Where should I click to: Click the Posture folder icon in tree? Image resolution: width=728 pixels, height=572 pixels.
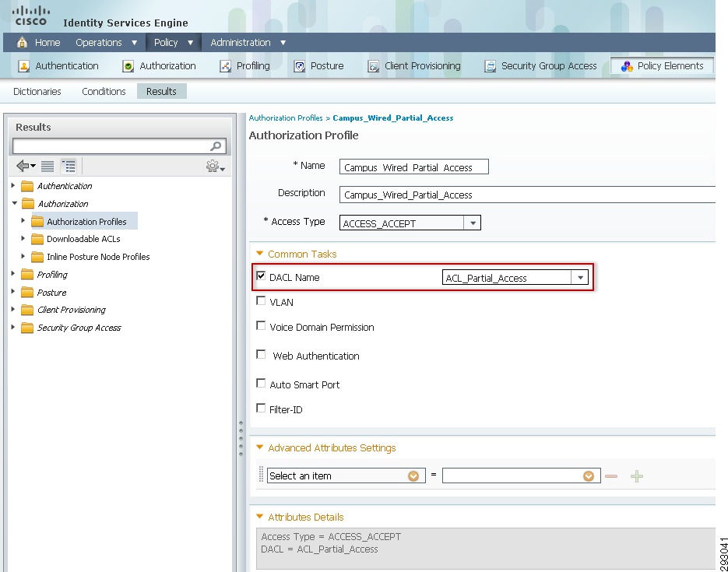(x=27, y=293)
